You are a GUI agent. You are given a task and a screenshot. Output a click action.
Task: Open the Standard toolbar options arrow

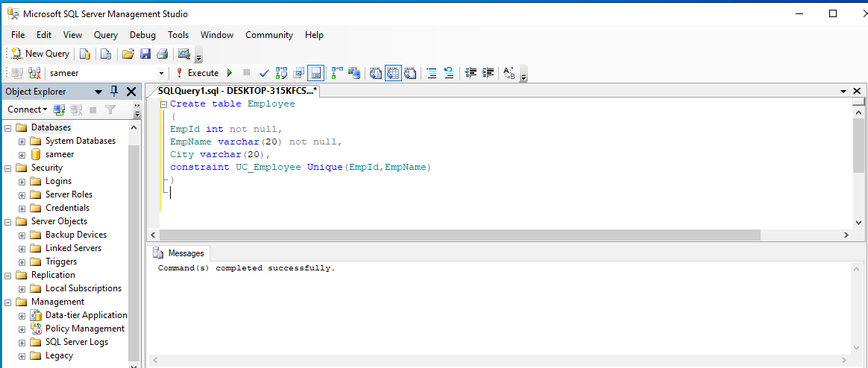coord(199,55)
